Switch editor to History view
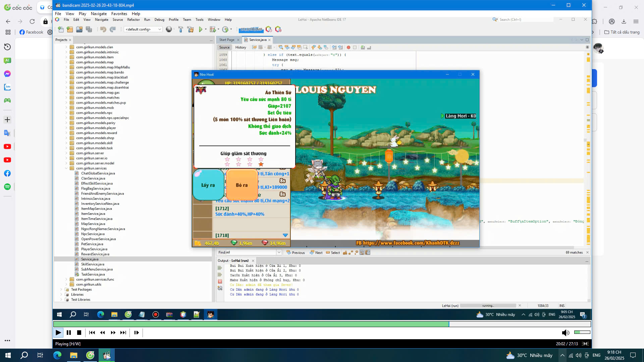This screenshot has height=362, width=644. point(240,48)
